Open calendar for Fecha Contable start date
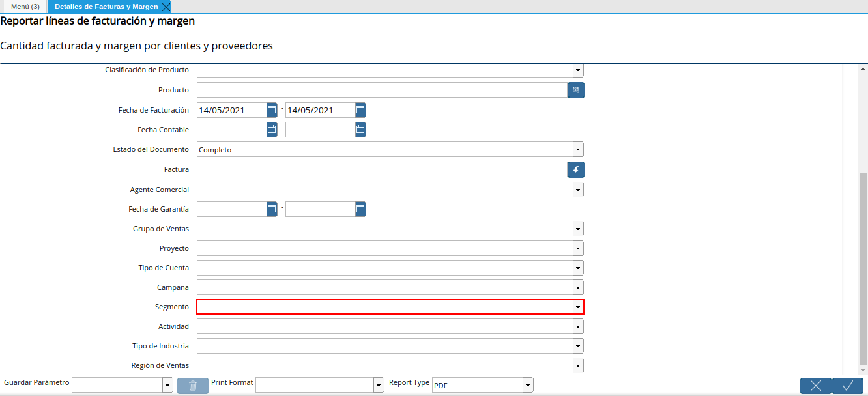Screen dimensions: 868x396 point(272,130)
